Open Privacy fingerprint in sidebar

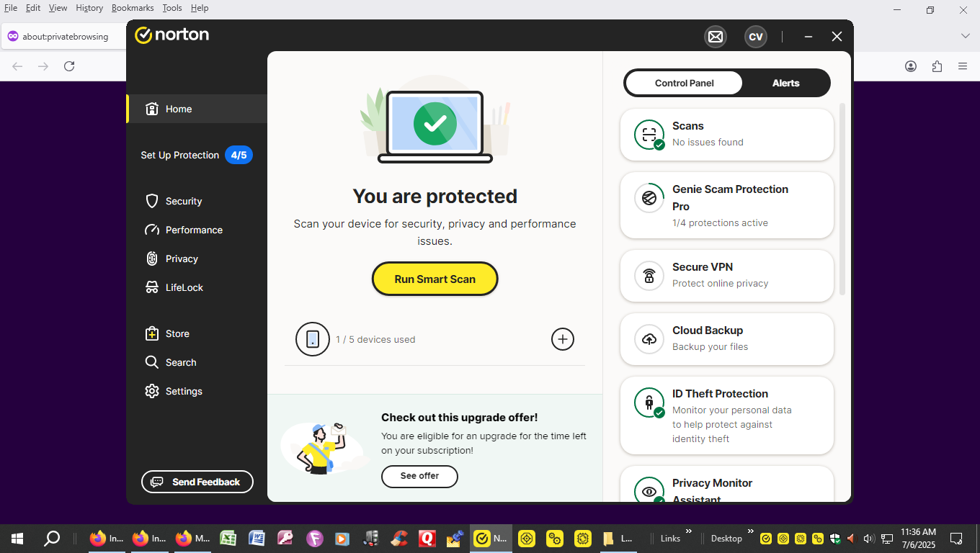152,258
